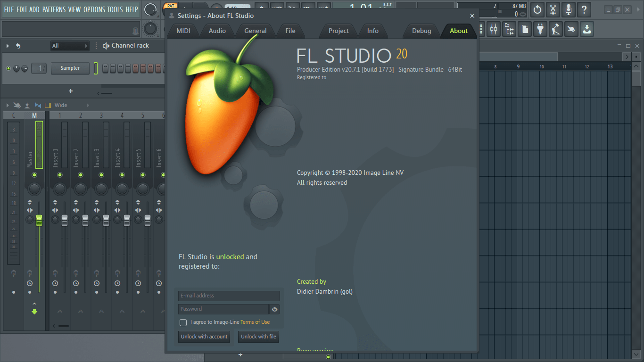
Task: Switch to the Audio settings tab
Action: [217, 31]
